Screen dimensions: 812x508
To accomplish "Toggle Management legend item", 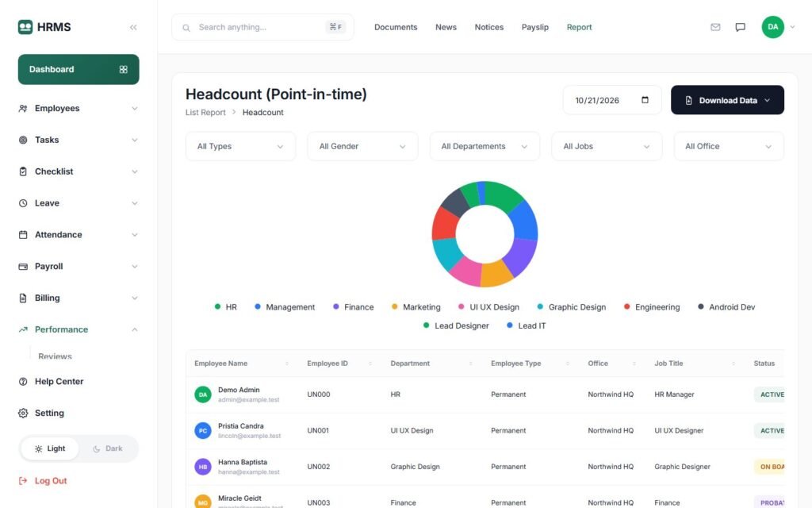I will coord(285,307).
